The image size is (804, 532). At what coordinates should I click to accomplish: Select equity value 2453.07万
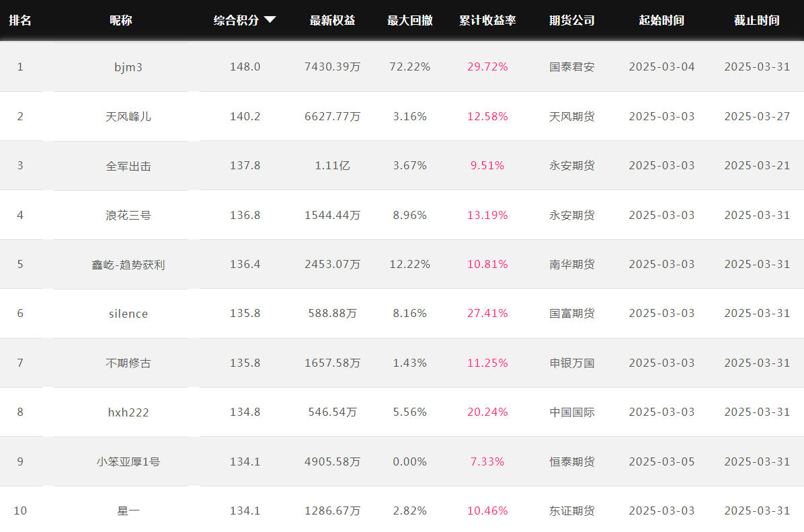click(332, 264)
